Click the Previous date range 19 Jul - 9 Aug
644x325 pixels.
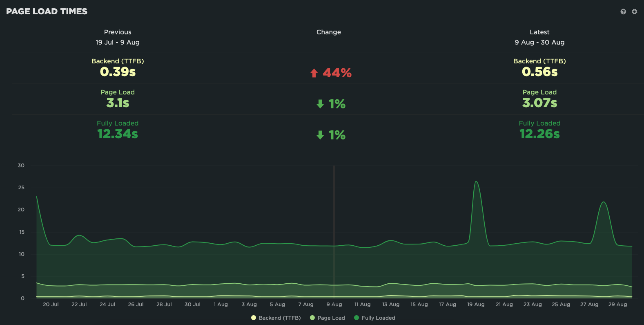tap(118, 42)
